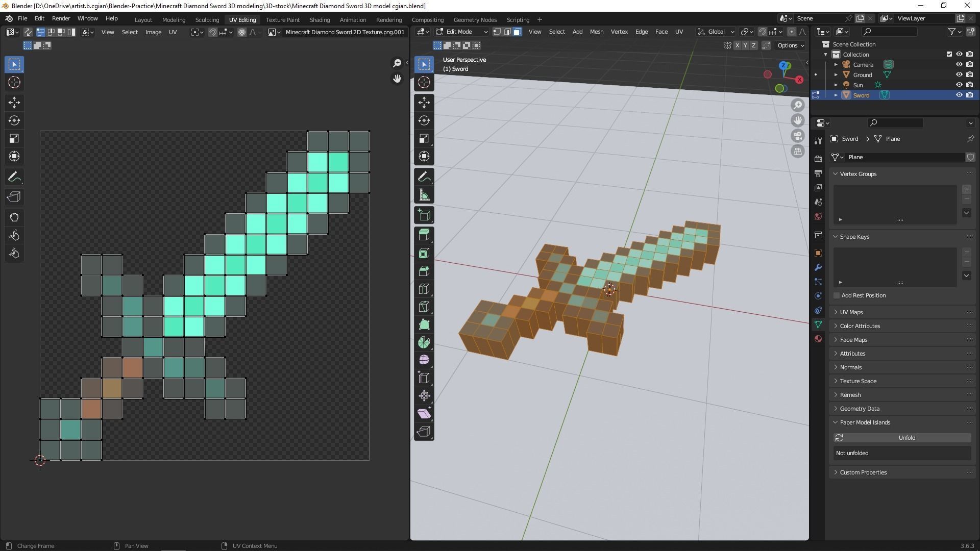Hide the Sun object in viewport
Screen dimensions: 980x551
[x=959, y=85]
